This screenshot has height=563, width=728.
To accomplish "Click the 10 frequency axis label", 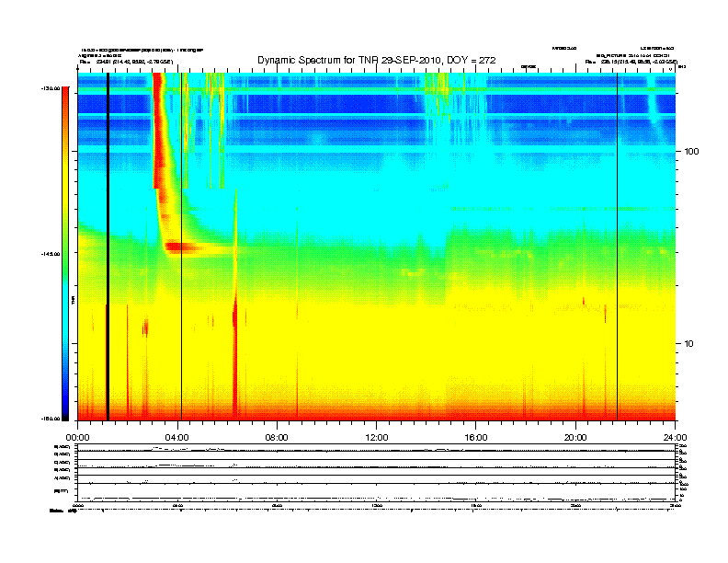I will click(x=689, y=344).
